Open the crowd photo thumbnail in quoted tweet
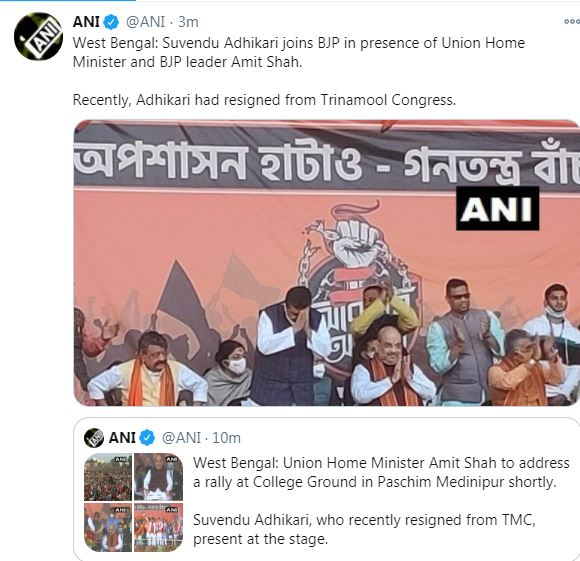Viewport: 580px width, 561px height. 108,477
